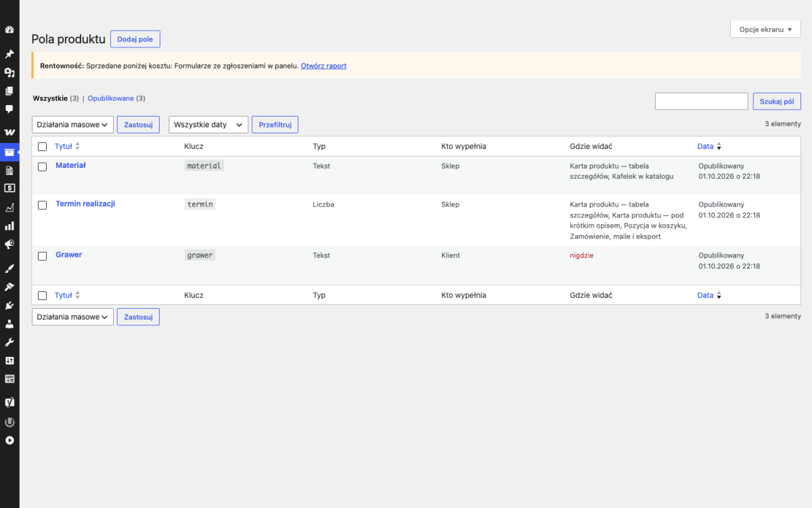Follow the Otwórz raport link
The width and height of the screenshot is (812, 508).
323,66
